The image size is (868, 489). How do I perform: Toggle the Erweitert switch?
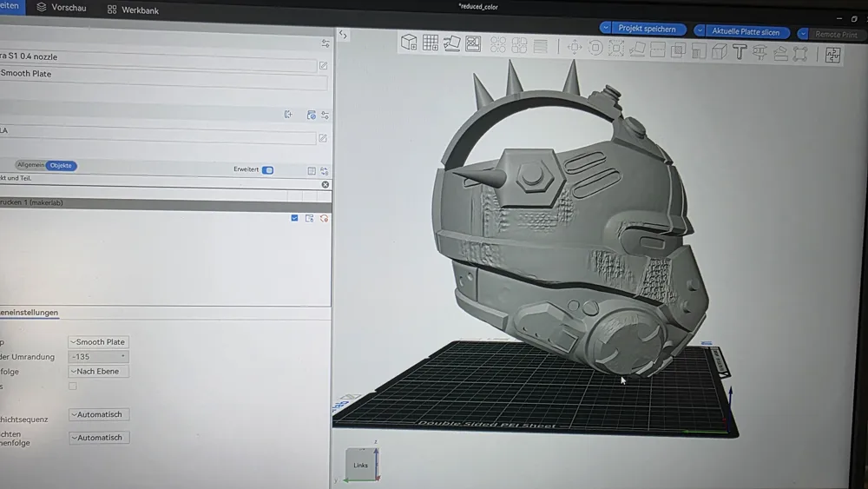point(268,170)
